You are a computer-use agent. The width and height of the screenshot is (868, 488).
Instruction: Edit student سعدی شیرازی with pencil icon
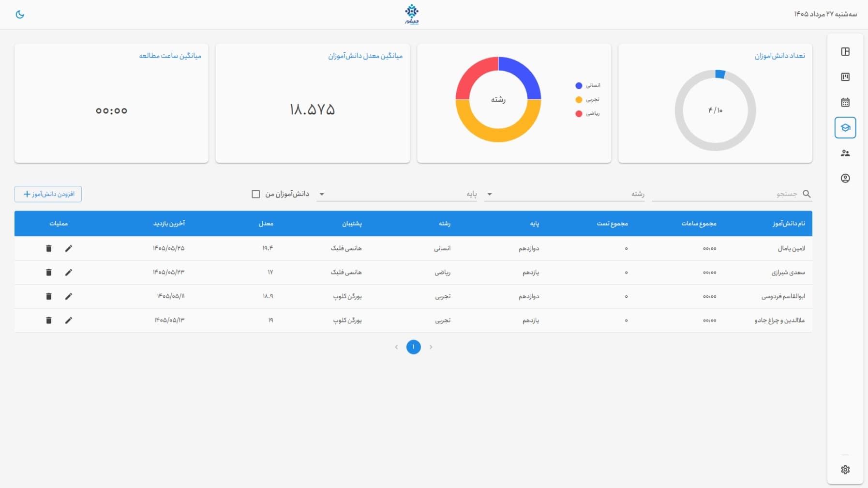coord(69,273)
